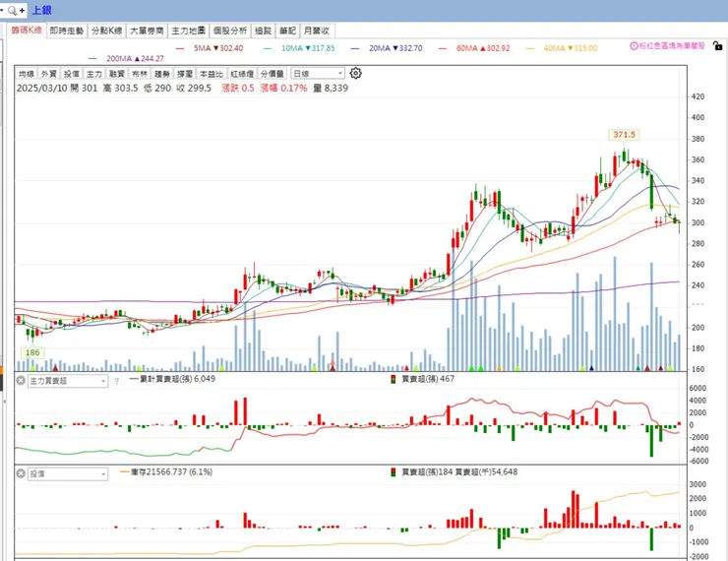Click the 200MA value 244.27
Screen dimensions: 728x561
(152, 58)
